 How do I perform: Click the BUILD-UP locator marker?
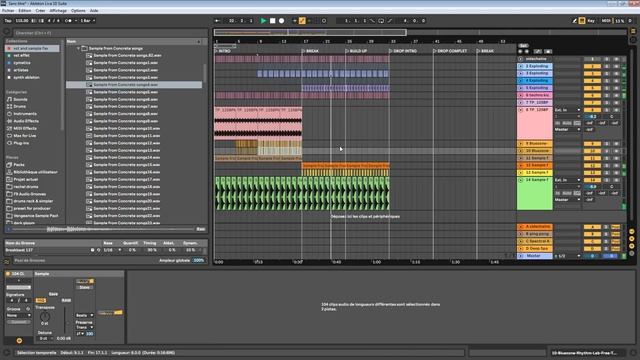(356, 51)
